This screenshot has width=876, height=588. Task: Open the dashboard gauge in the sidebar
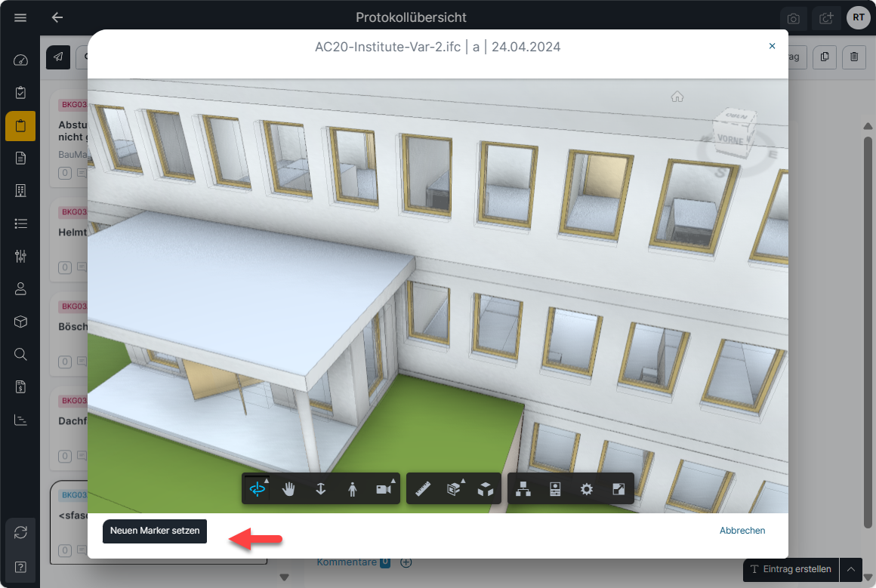coord(20,60)
